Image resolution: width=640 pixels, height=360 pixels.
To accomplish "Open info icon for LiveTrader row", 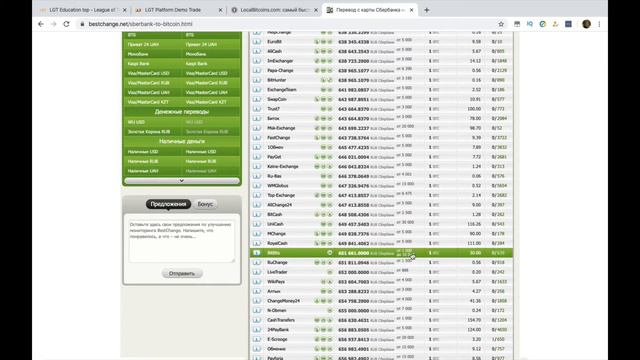I will point(257,272).
